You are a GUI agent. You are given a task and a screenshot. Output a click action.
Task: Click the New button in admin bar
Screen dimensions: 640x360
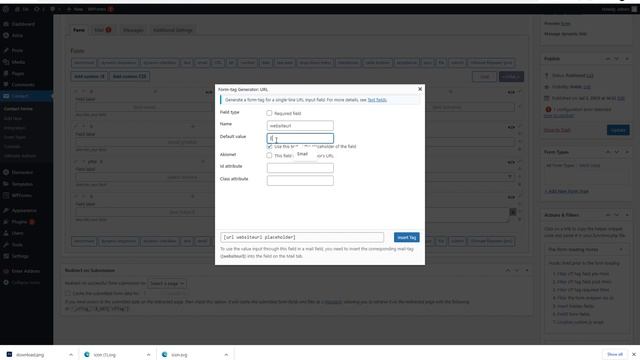75,9
